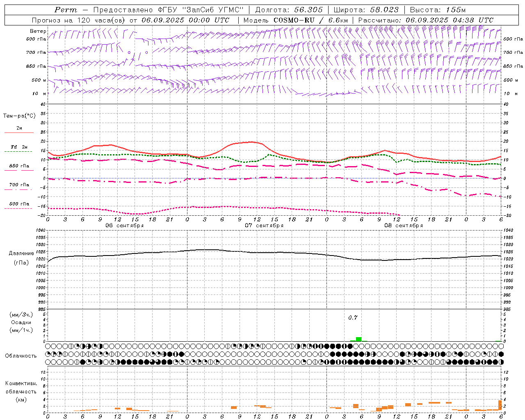Click the elevation text "Высота: 155м"

(438, 10)
